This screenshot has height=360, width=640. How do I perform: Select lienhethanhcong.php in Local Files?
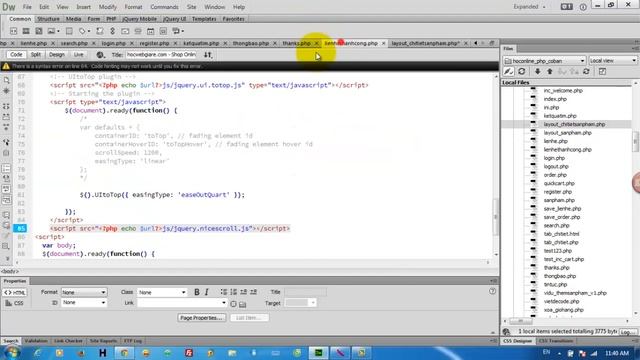[x=567, y=150]
